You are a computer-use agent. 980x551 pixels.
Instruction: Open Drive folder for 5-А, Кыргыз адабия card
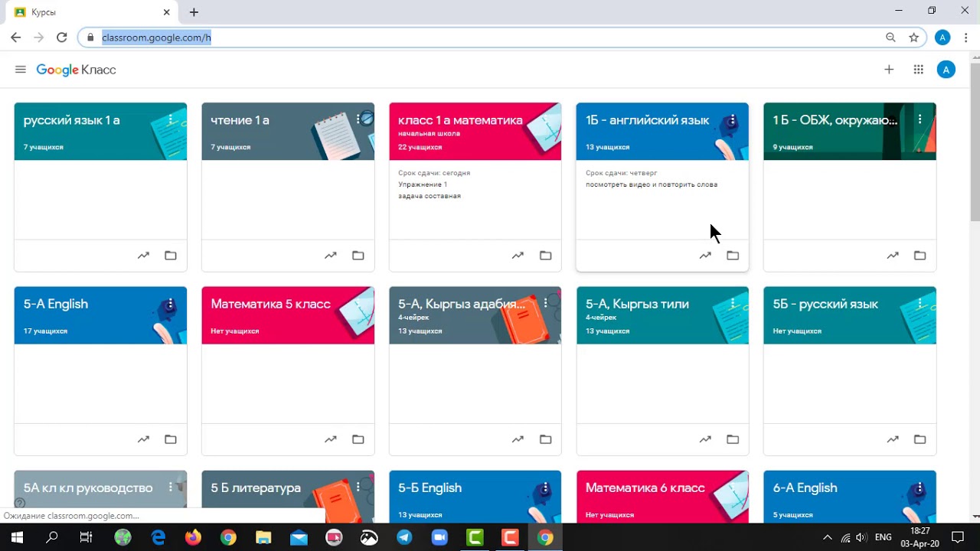[545, 439]
